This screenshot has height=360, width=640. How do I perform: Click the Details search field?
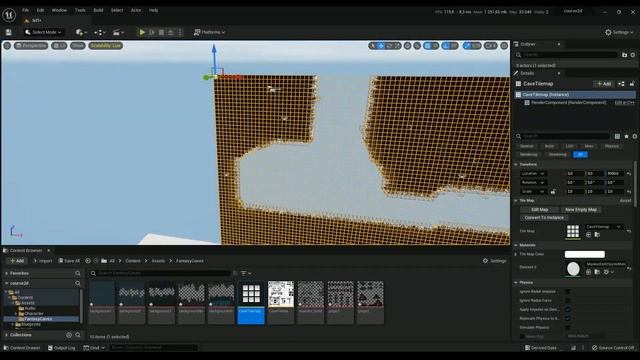coord(563,136)
